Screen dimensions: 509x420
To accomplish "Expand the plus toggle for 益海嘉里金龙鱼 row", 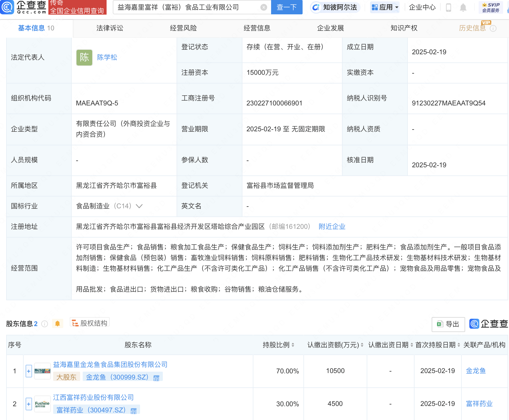I will click(x=29, y=371).
